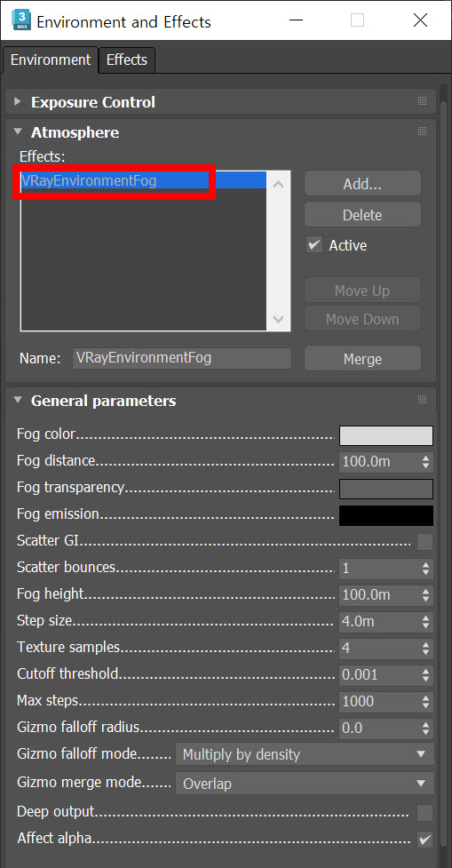
Task: Click the Fog distance value field
Action: 379,461
